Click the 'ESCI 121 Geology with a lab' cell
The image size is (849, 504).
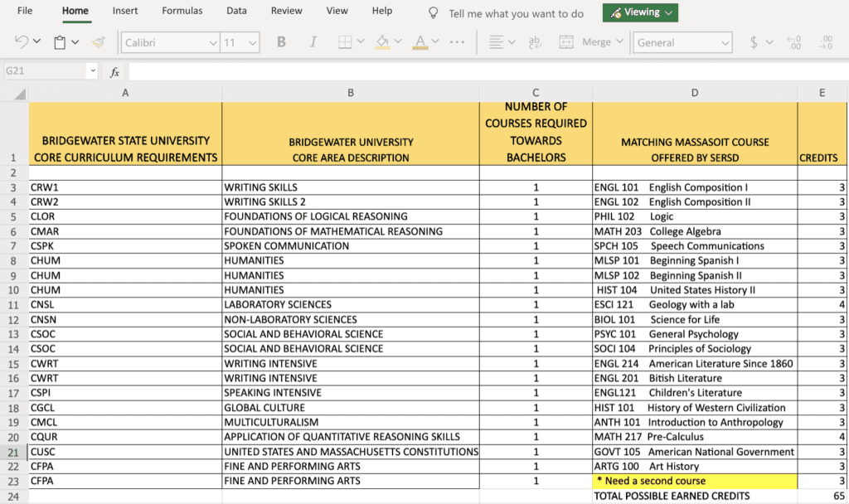coord(695,305)
